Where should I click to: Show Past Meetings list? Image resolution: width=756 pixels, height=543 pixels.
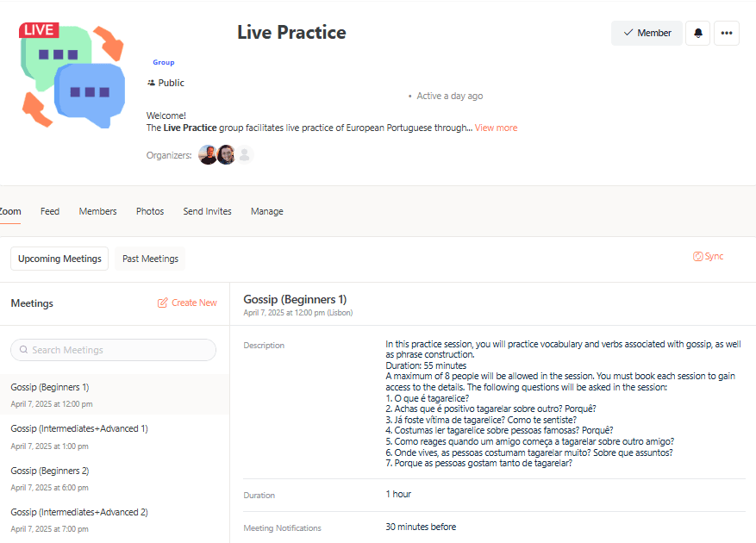point(150,259)
